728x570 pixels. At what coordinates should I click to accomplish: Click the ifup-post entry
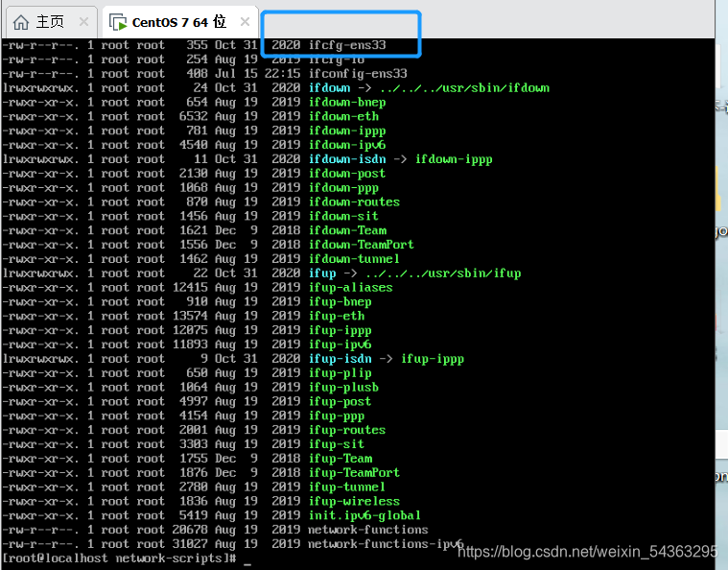pos(341,401)
